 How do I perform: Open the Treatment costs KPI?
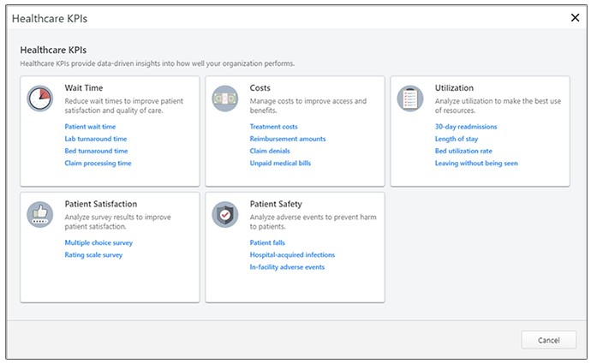point(273,127)
